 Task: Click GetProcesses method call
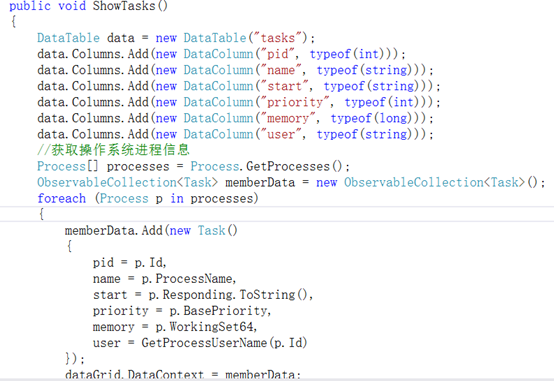pyautogui.click(x=294, y=166)
